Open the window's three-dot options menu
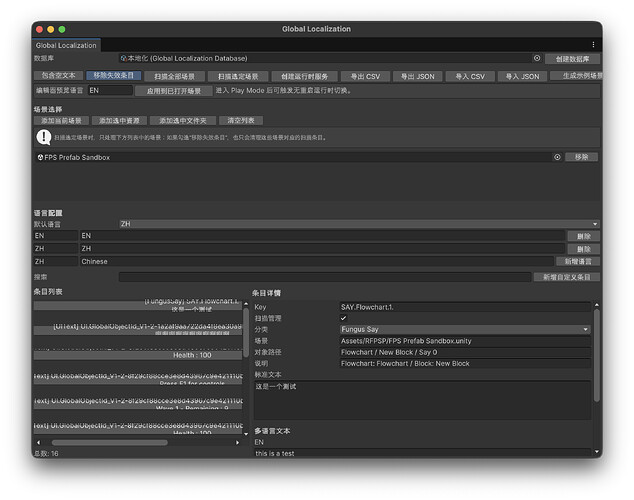The image size is (634, 500). 592,45
